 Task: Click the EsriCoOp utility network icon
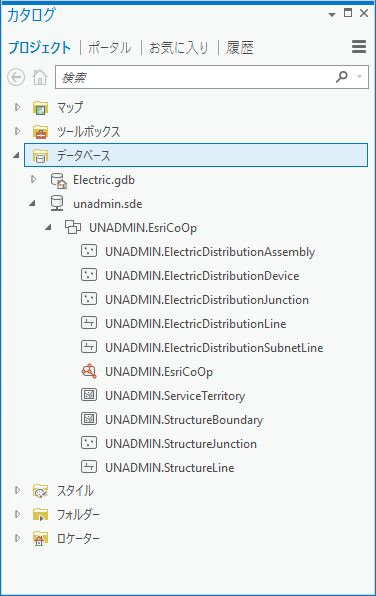pos(89,371)
